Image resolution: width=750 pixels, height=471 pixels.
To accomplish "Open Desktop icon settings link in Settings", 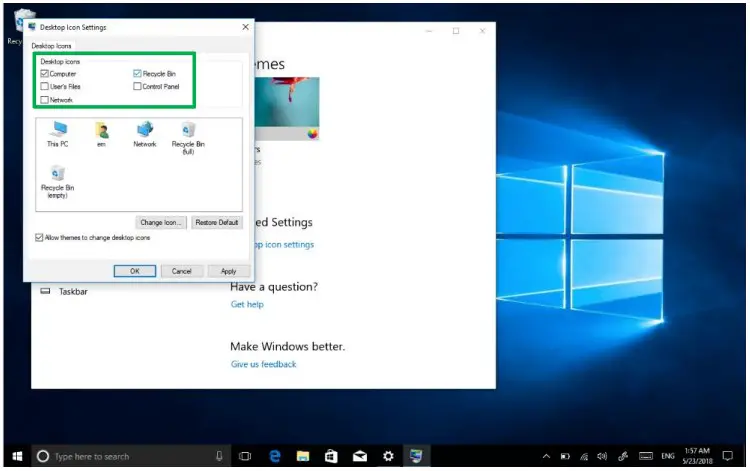I will 284,244.
